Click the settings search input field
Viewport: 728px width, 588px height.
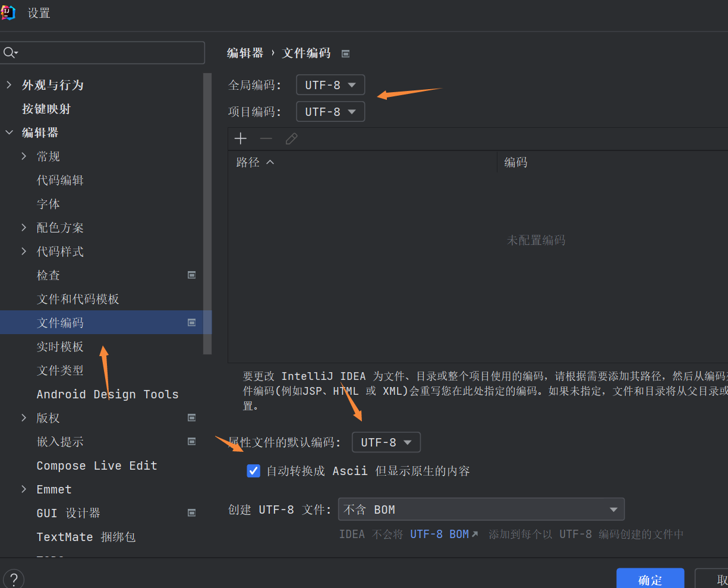[x=102, y=53]
